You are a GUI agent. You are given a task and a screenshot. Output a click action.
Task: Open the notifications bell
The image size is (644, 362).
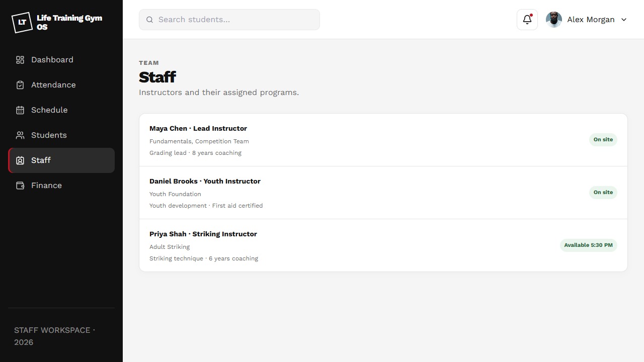(527, 20)
